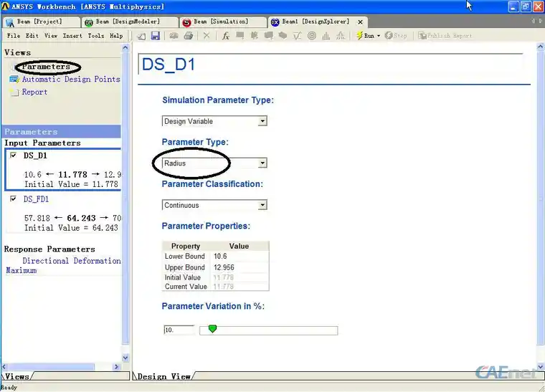Select the Directional Deformation Maximum response parameter
Viewport: 545px width, 392px height.
coord(63,265)
